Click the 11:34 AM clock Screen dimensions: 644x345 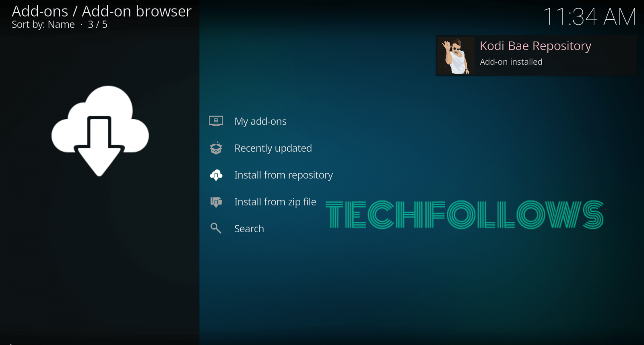pos(590,17)
